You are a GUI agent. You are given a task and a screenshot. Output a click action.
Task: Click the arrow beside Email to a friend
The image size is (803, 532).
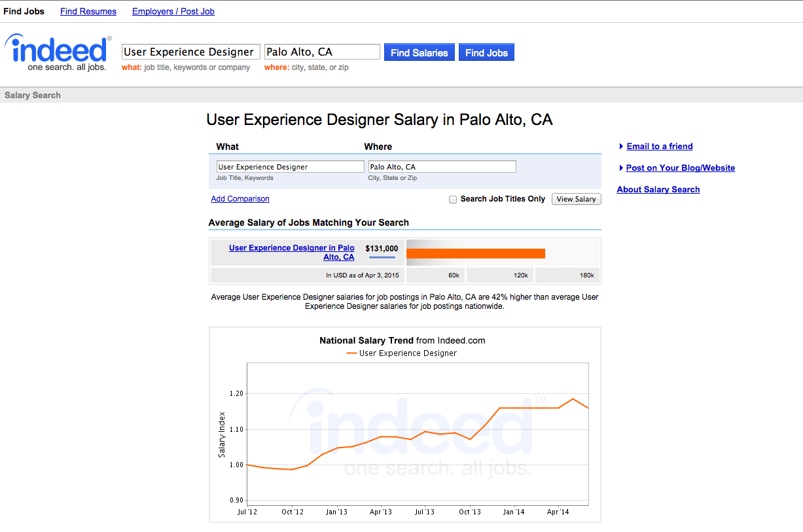pos(621,147)
